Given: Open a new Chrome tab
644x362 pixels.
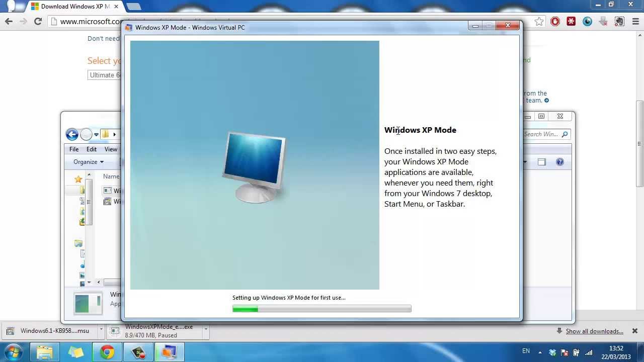Looking at the screenshot, I should point(133,7).
